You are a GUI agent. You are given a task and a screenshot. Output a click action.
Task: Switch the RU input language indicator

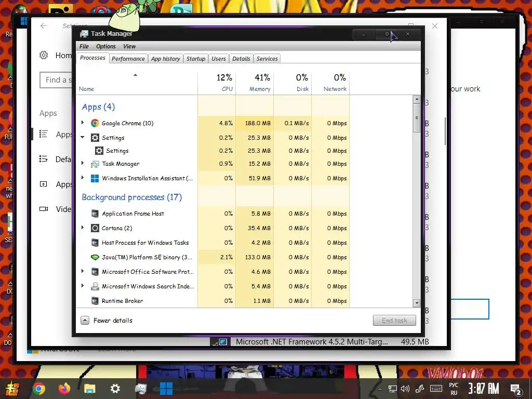tap(454, 389)
